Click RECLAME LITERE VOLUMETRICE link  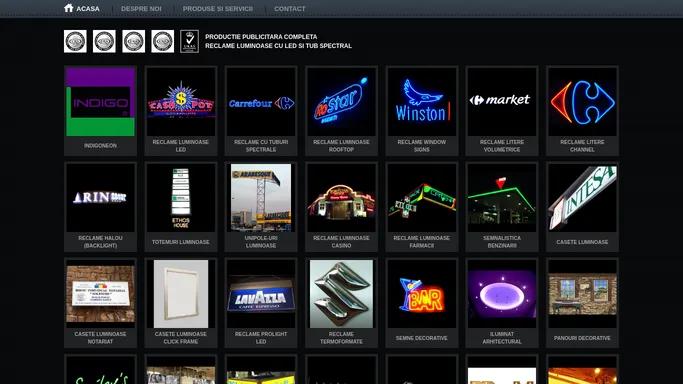(502, 146)
